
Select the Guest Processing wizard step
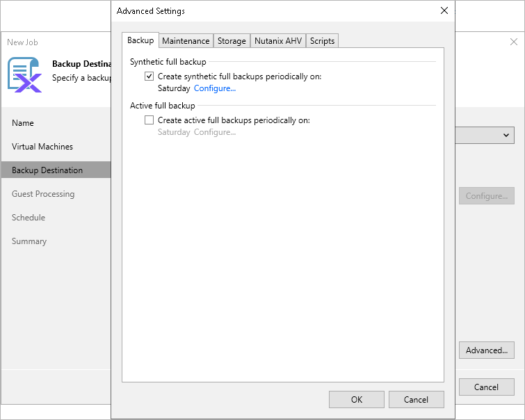pos(43,194)
